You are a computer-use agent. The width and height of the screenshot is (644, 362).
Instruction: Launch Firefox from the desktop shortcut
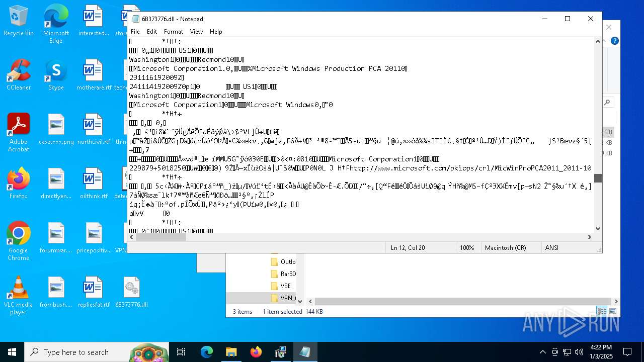tap(18, 184)
